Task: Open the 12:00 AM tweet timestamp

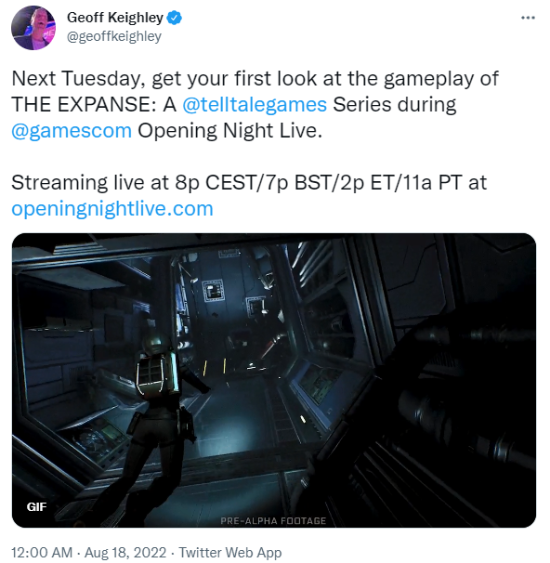Action: click(x=42, y=552)
